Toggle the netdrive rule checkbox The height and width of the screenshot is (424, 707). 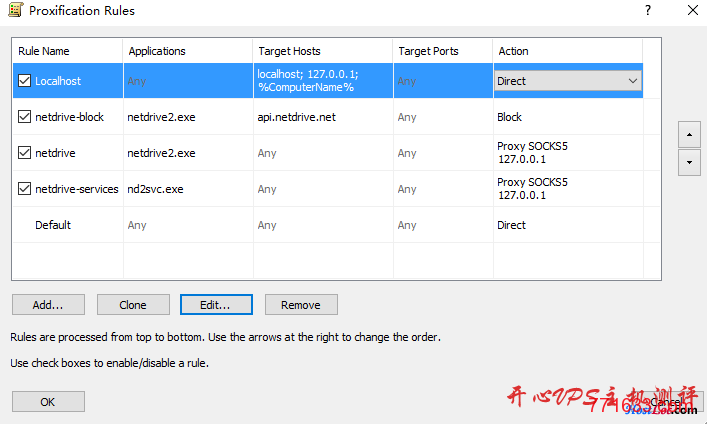[25, 153]
